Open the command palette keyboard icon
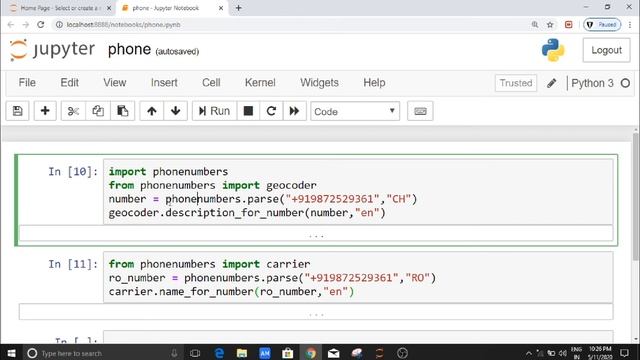The width and height of the screenshot is (640, 360). click(x=420, y=111)
